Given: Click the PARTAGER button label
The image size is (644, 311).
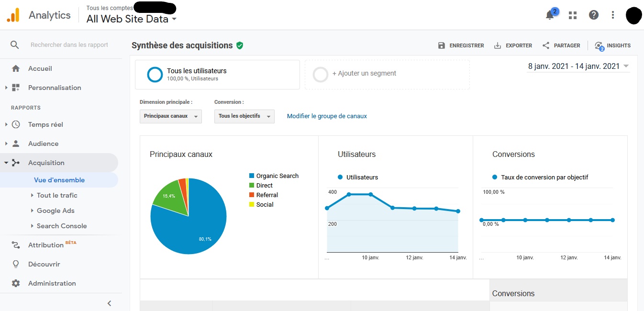Looking at the screenshot, I should point(567,45).
